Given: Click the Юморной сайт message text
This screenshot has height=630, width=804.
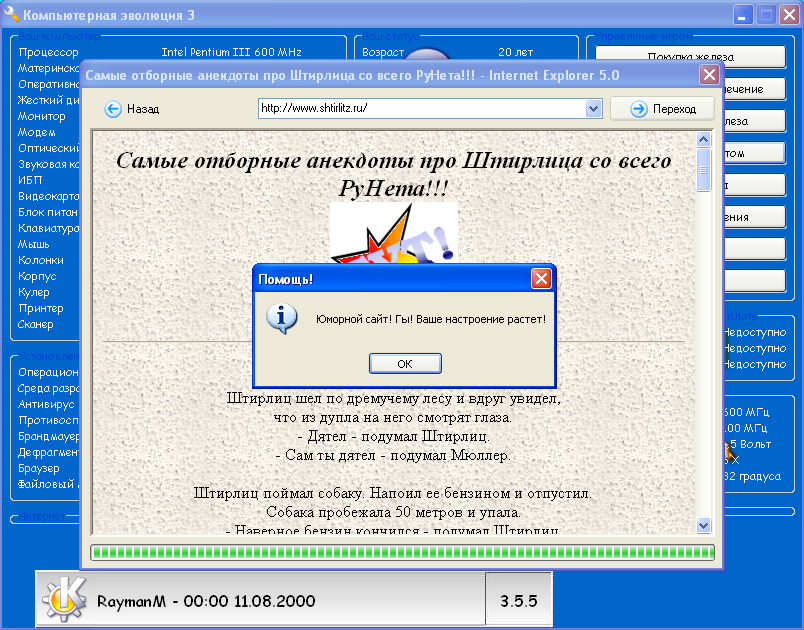Looking at the screenshot, I should click(x=431, y=319).
